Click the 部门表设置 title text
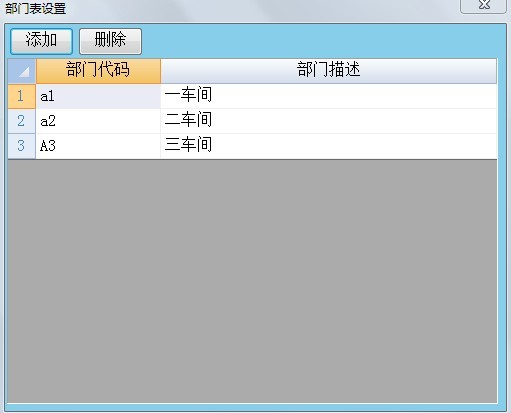This screenshot has height=413, width=511. click(36, 9)
